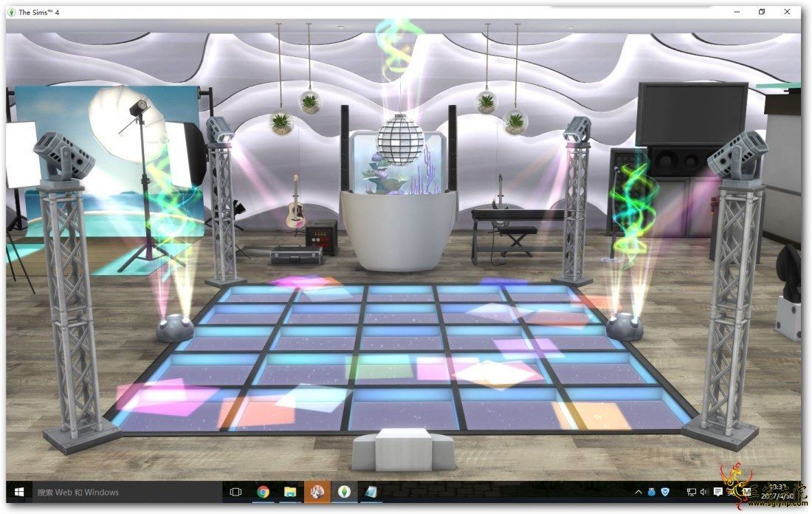Image resolution: width=812 pixels, height=514 pixels.
Task: Open the network status tray icon
Action: (x=692, y=492)
